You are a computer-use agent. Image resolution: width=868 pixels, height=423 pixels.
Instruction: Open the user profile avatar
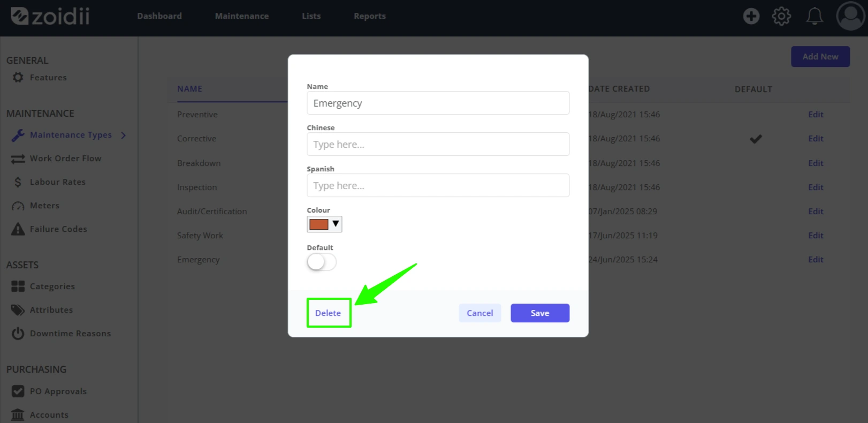click(x=850, y=16)
